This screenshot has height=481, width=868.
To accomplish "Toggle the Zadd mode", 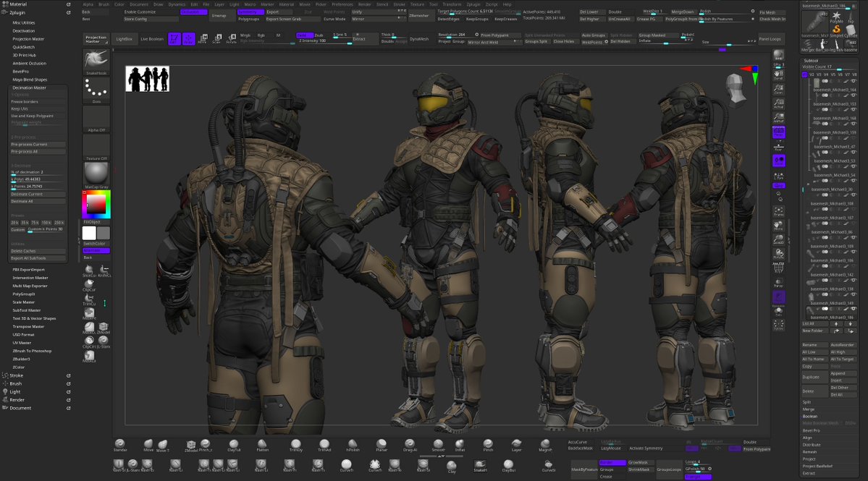I will click(305, 35).
